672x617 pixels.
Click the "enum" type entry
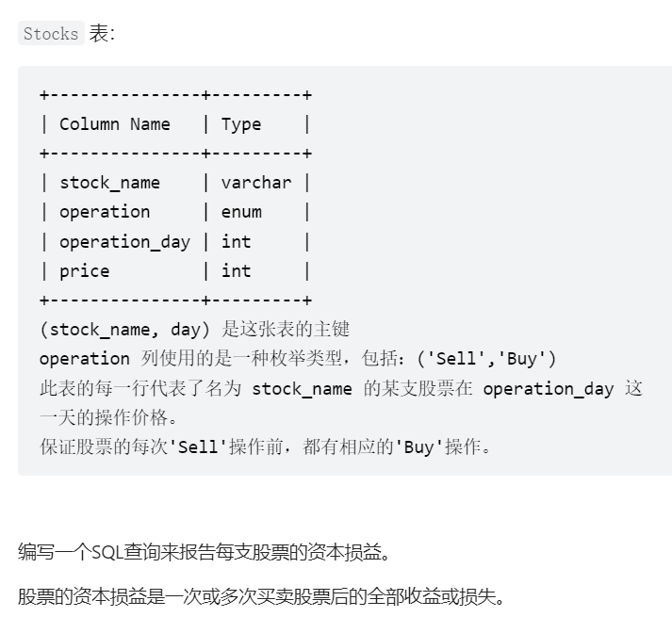pos(241,212)
